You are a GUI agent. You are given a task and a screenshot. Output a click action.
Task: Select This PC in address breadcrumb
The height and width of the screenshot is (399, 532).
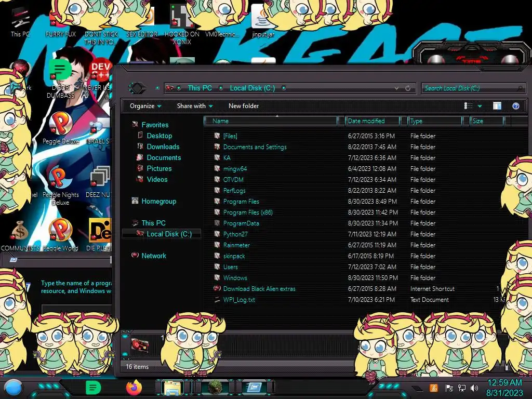(199, 88)
